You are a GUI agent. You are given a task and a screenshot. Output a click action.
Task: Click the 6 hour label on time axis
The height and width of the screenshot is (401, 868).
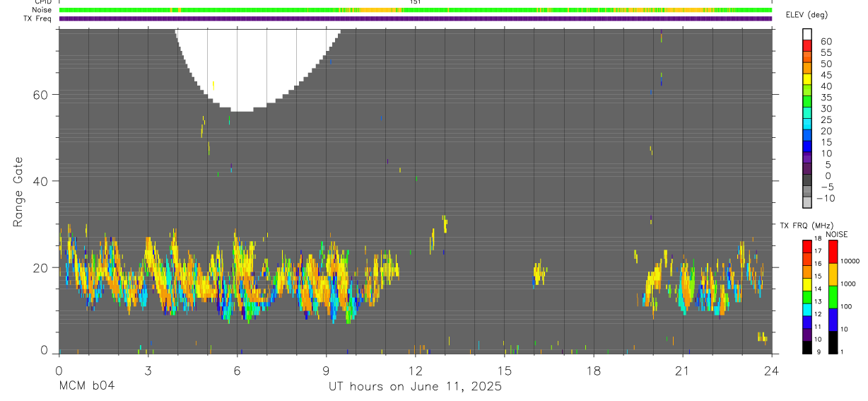coord(237,370)
